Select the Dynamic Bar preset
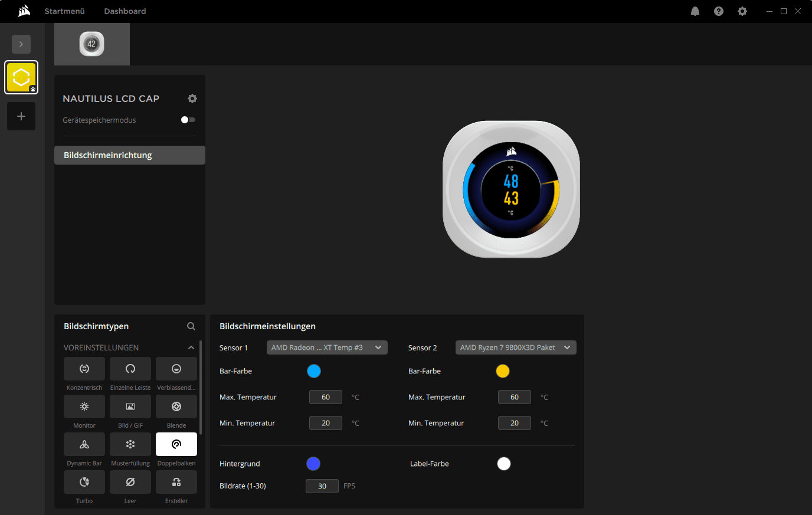Image resolution: width=812 pixels, height=515 pixels. (x=84, y=444)
